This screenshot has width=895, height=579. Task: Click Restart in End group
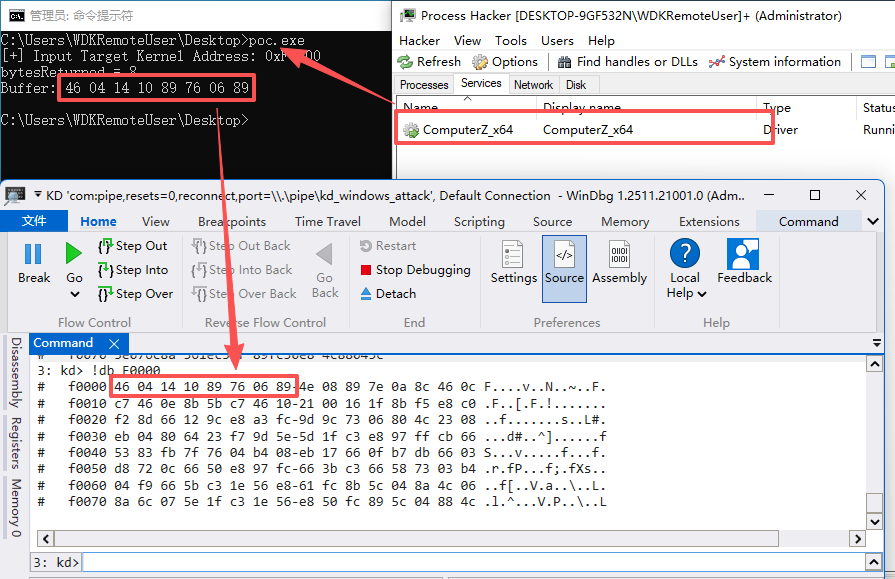pyautogui.click(x=388, y=246)
